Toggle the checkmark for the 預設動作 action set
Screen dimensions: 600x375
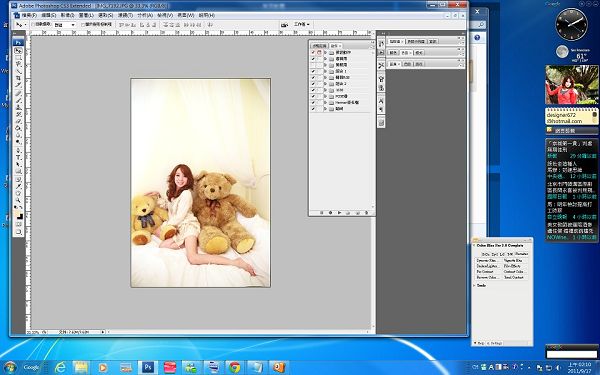coord(313,52)
